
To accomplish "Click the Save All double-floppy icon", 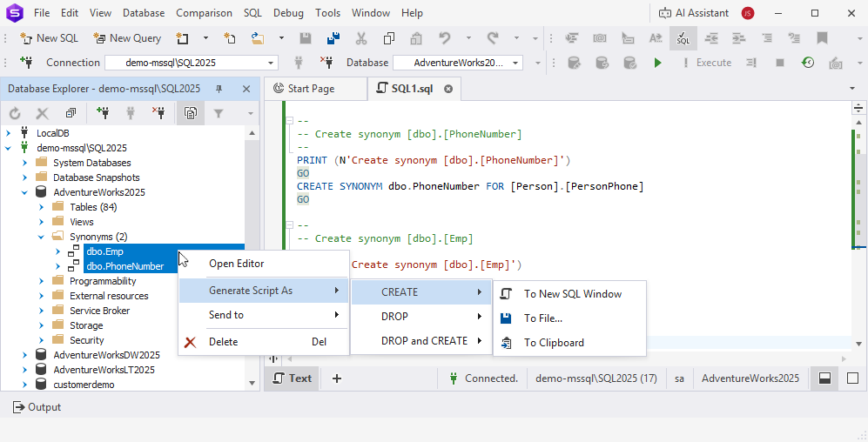I will (333, 38).
